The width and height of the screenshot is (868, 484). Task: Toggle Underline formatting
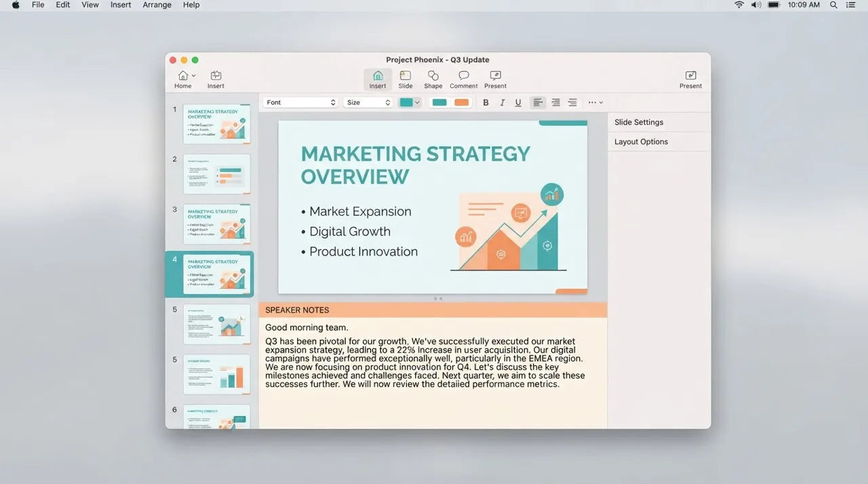point(518,102)
